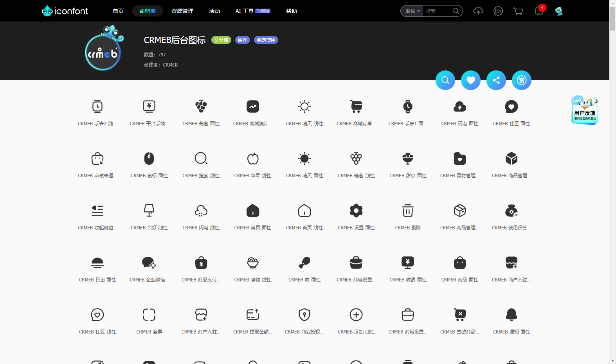
Task: Click the 公开库 green tag
Action: (x=221, y=40)
